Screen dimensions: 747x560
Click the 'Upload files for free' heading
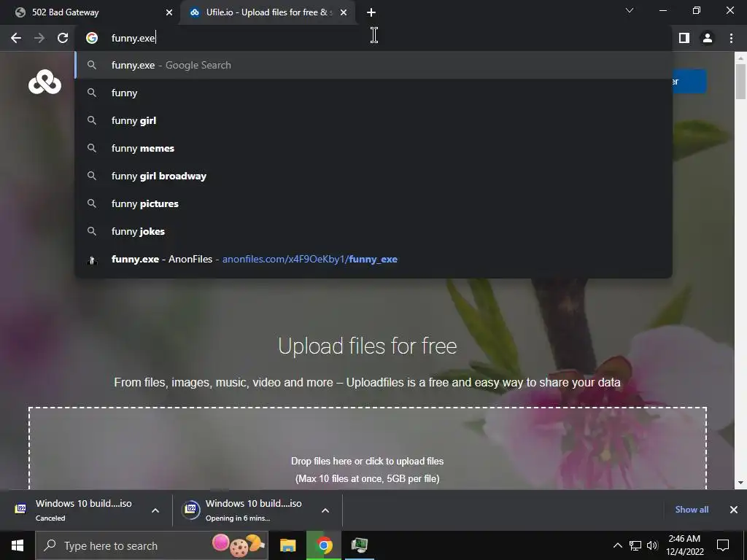tap(368, 346)
